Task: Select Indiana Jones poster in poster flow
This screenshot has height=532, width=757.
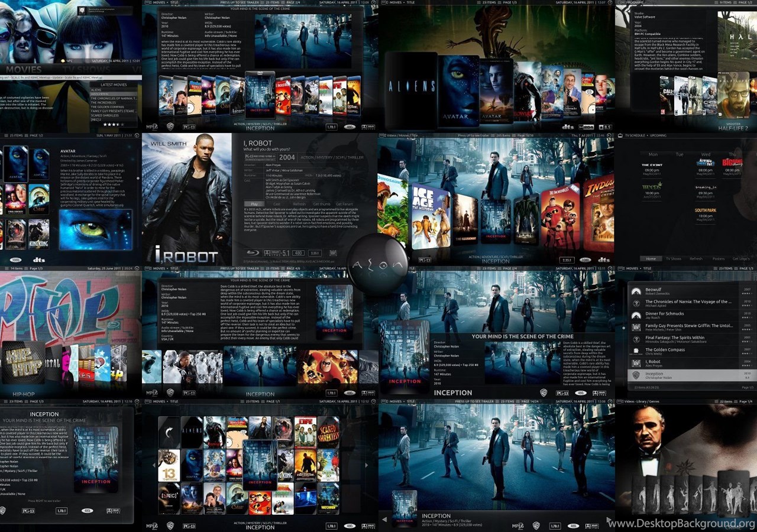Action: (x=599, y=213)
